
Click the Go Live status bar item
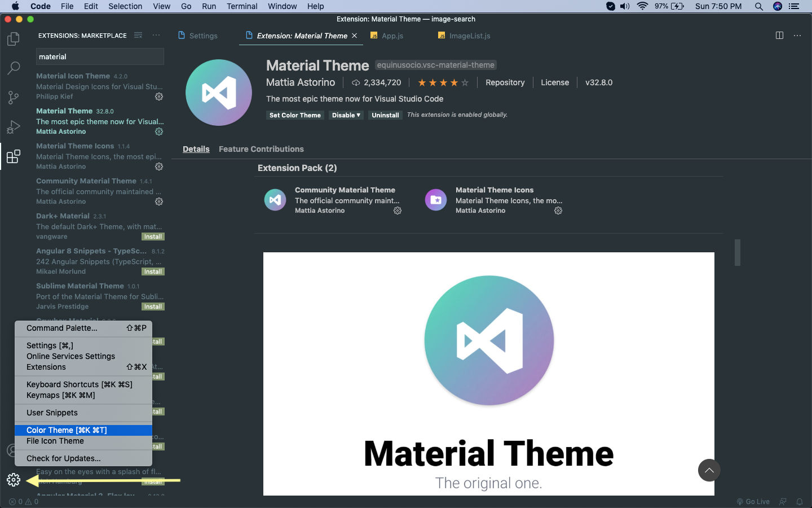[753, 501]
